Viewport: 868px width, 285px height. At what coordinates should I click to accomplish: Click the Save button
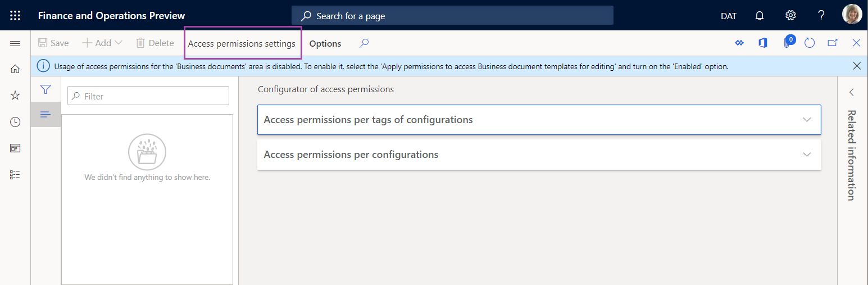[x=53, y=43]
